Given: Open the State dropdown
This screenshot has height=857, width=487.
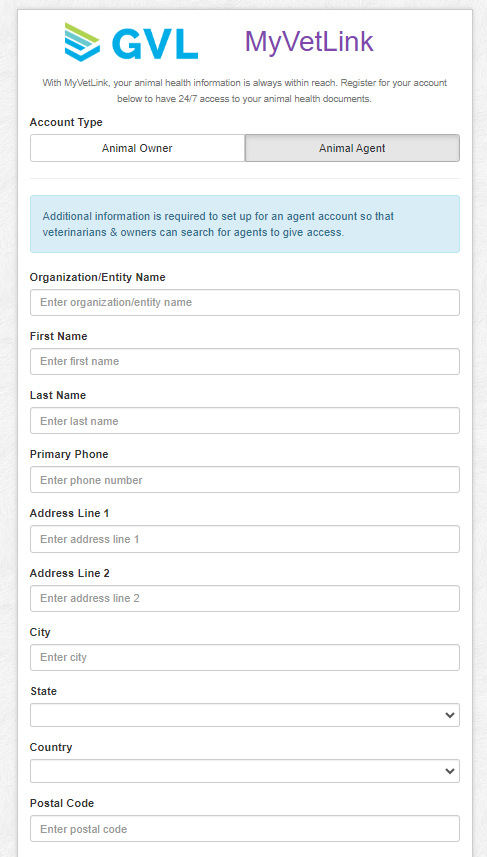Looking at the screenshot, I should [x=245, y=715].
